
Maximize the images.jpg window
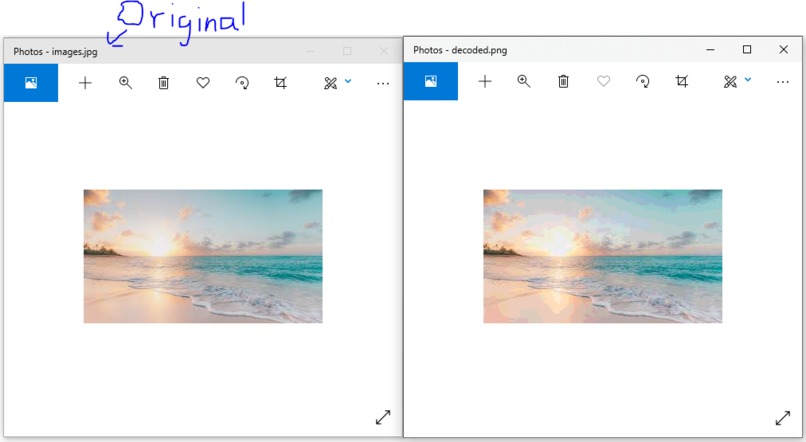(x=347, y=51)
